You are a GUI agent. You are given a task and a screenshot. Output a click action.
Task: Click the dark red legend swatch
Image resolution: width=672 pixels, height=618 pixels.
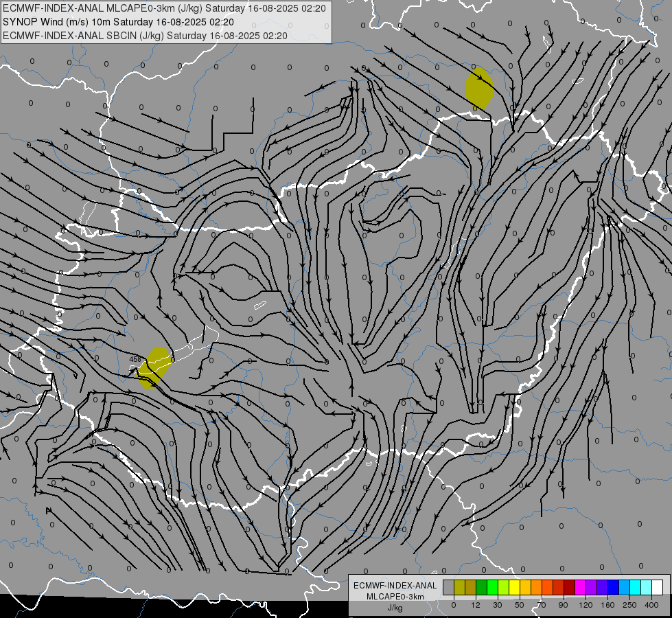pyautogui.click(x=569, y=587)
